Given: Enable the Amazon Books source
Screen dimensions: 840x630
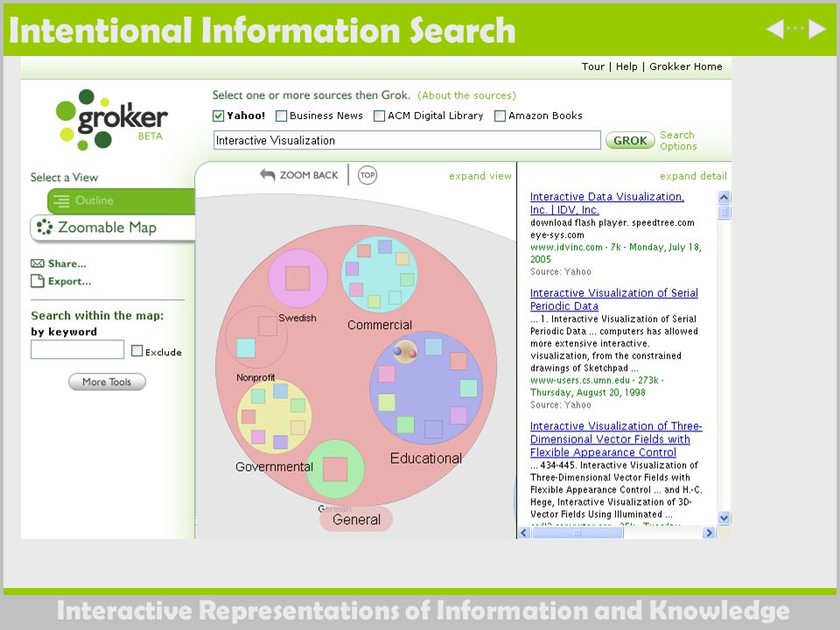Looking at the screenshot, I should pyautogui.click(x=500, y=115).
